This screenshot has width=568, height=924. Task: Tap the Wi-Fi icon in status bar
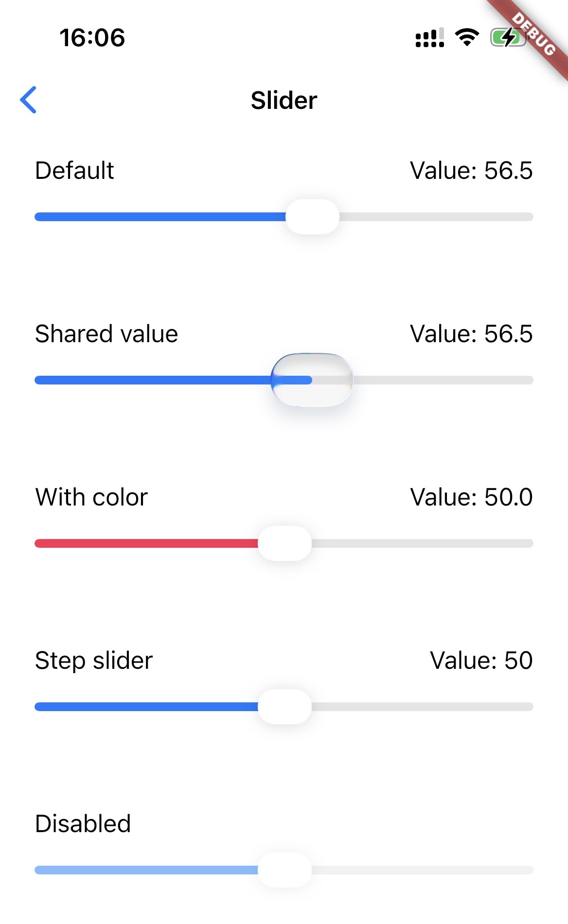[465, 38]
